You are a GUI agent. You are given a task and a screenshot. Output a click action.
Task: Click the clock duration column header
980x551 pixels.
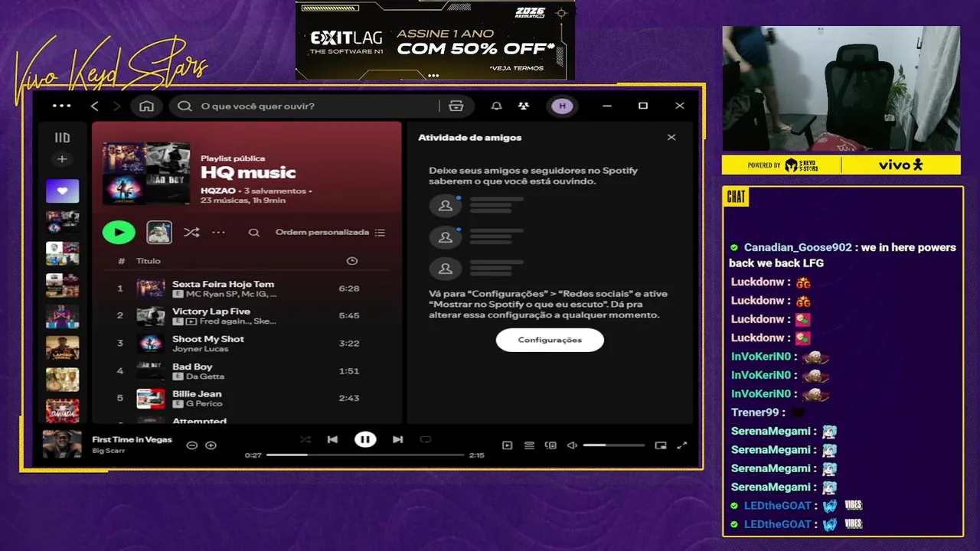coord(351,261)
